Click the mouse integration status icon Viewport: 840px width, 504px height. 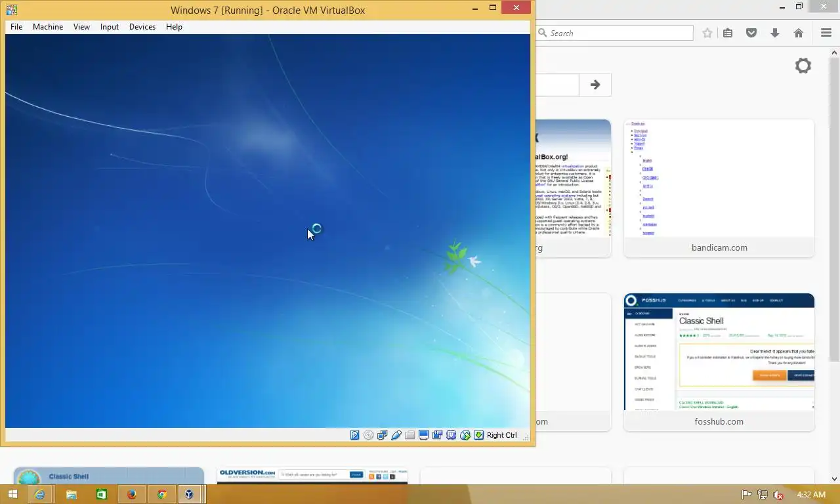[465, 435]
